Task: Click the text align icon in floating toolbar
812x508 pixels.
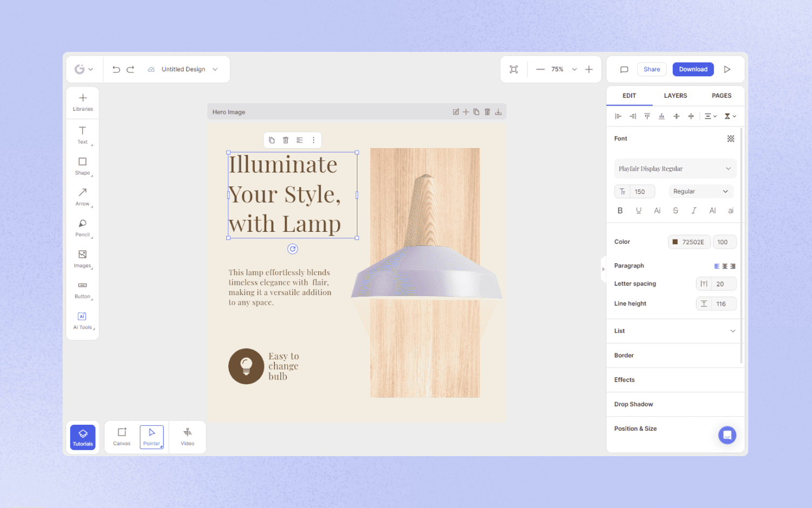Action: (x=300, y=140)
